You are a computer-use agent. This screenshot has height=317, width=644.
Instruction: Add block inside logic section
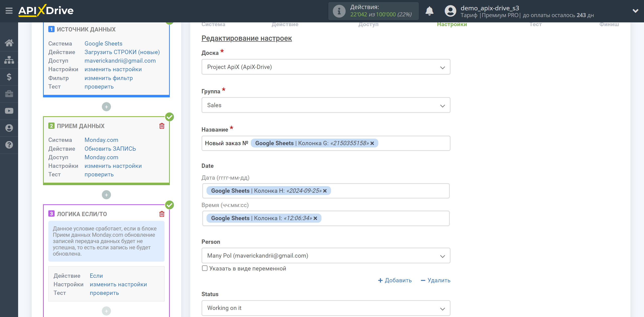[106, 311]
